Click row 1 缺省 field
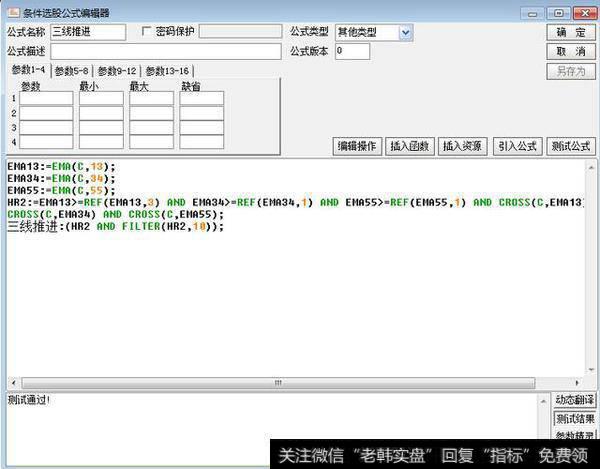The image size is (600, 469). 202,98
